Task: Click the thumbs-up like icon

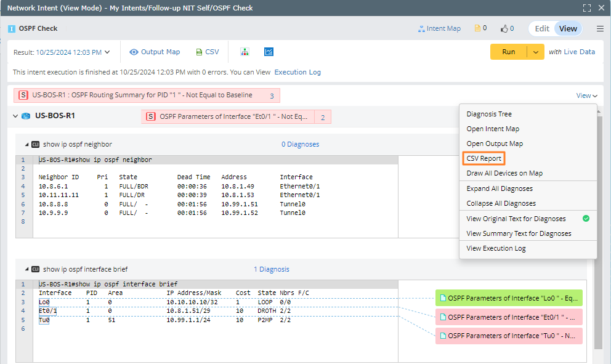Action: [504, 28]
